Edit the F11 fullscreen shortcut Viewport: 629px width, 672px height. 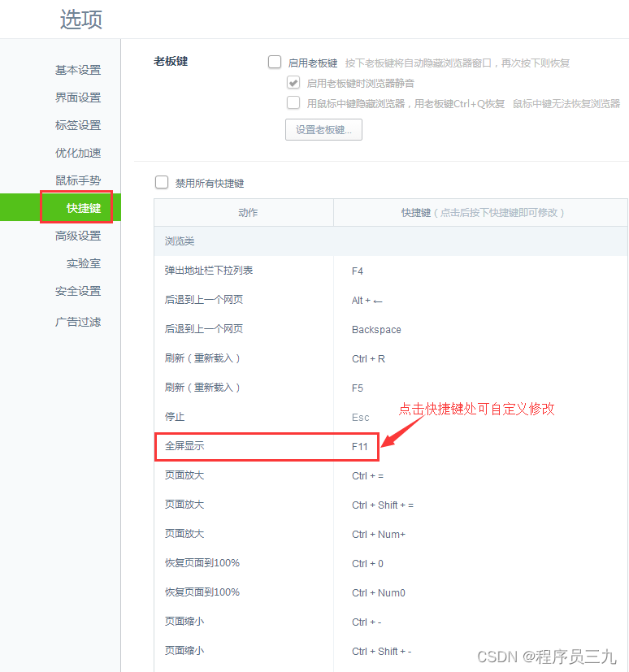[x=359, y=447]
